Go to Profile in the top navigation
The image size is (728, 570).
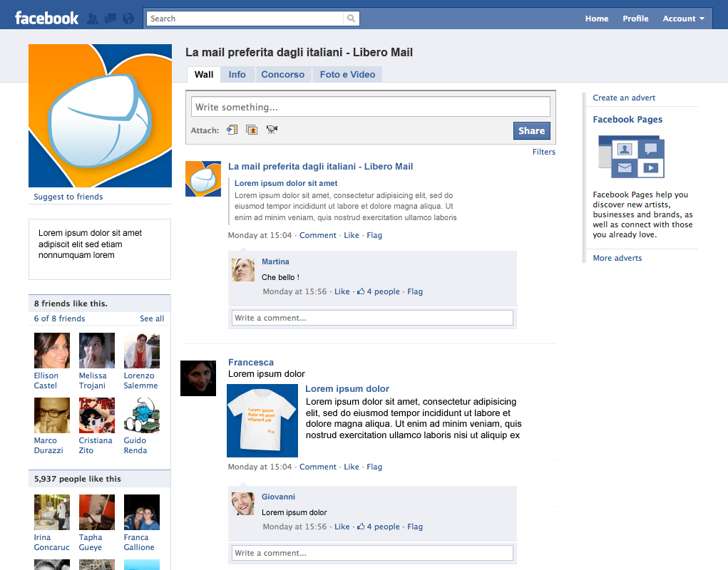coord(635,19)
